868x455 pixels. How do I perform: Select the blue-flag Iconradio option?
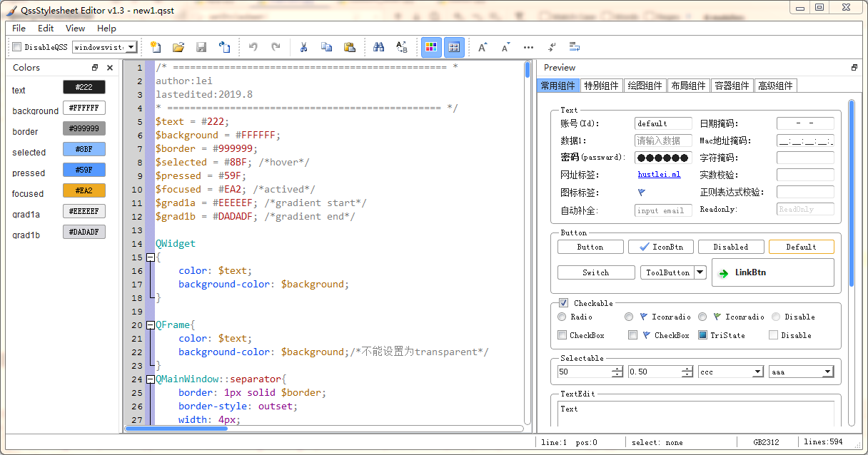point(629,317)
